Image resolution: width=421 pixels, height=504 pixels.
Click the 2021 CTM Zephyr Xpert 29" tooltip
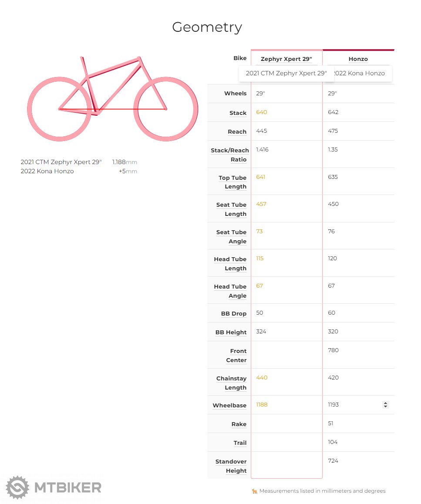(x=286, y=73)
